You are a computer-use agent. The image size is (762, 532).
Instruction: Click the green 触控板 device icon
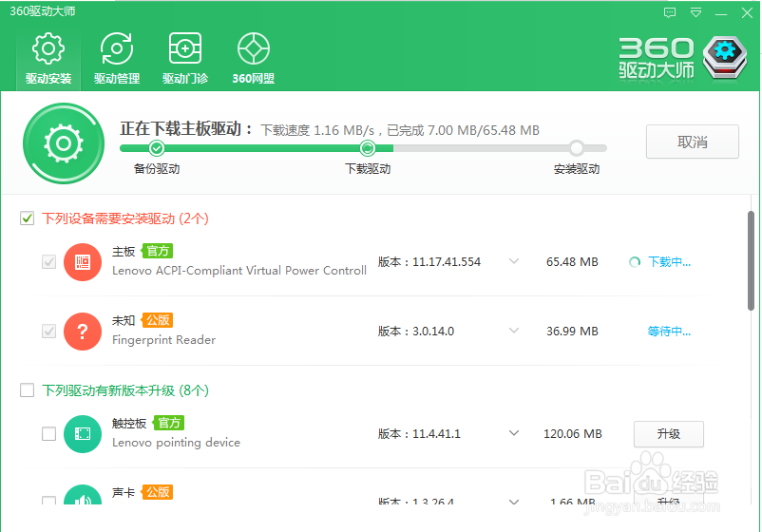83,434
